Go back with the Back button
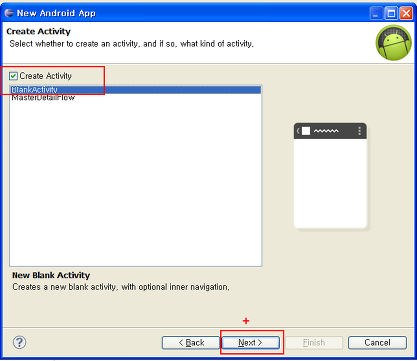Viewport: 417px width, 361px height. (191, 343)
